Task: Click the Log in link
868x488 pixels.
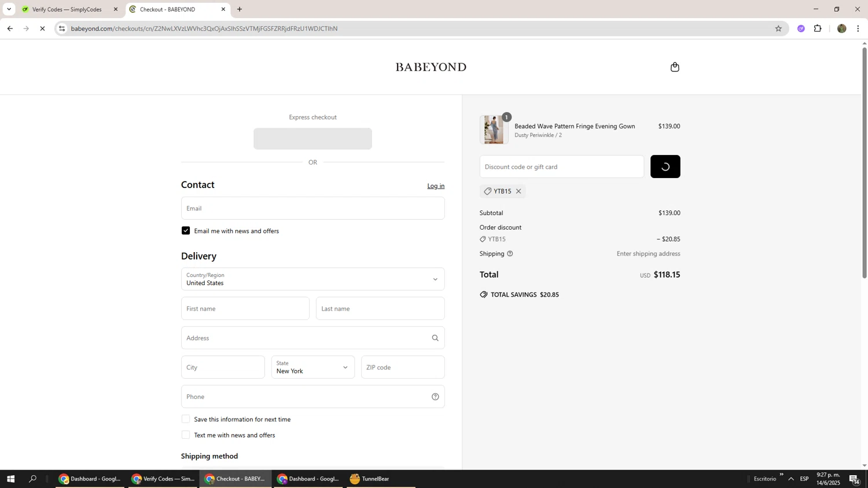Action: click(x=436, y=186)
